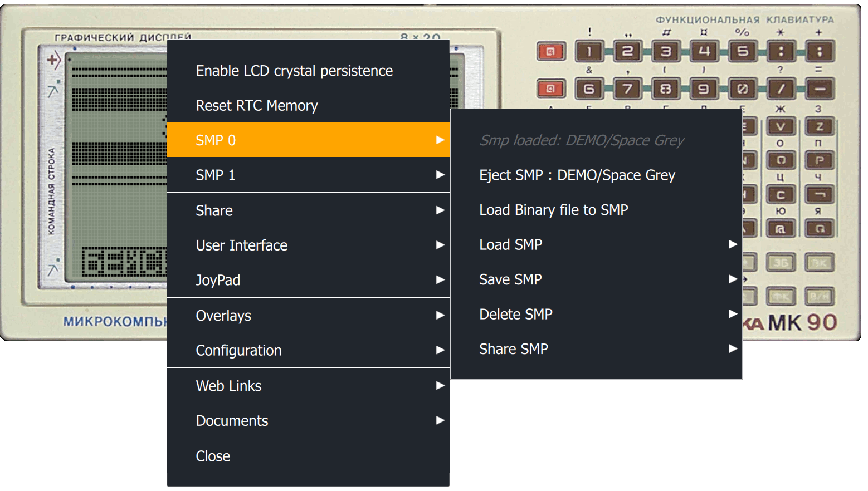Viewport: 868px width, 491px height.
Task: Click the graphic LCD display area
Action: click(117, 167)
